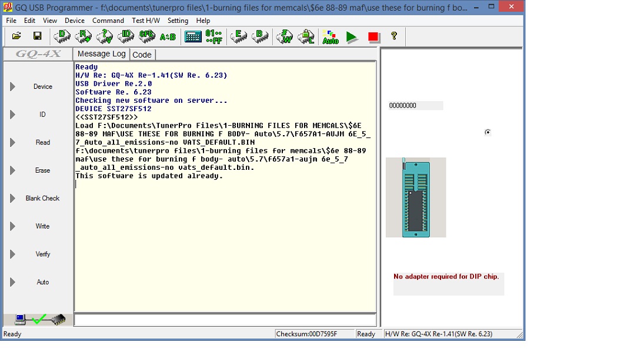
Task: Open the Test H/W menu
Action: 146,21
